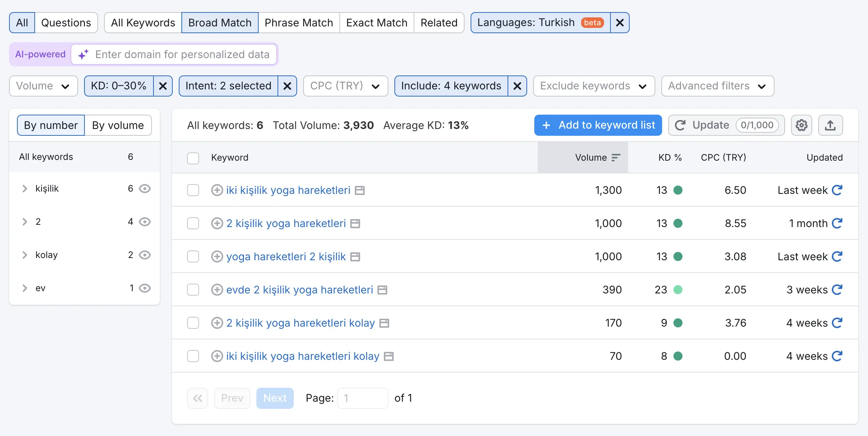Sort by Volume column header
Viewport: 868px width, 436px height.
tap(583, 158)
